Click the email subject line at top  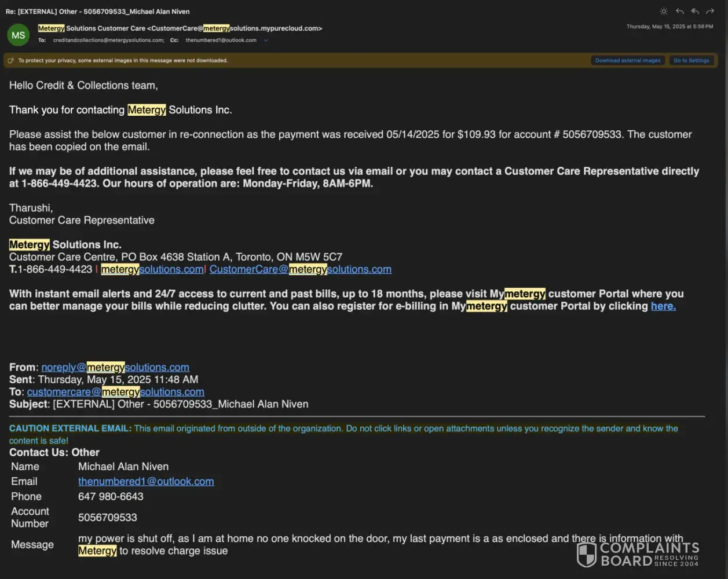point(98,12)
